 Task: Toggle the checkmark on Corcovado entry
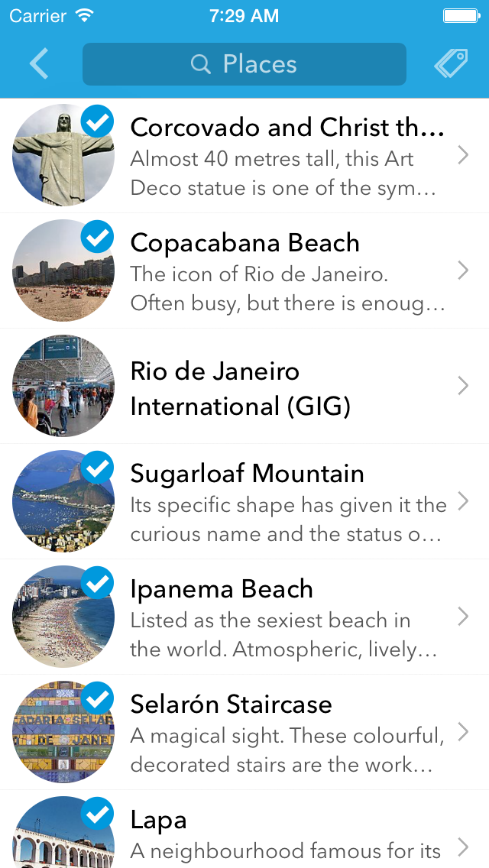point(97,121)
